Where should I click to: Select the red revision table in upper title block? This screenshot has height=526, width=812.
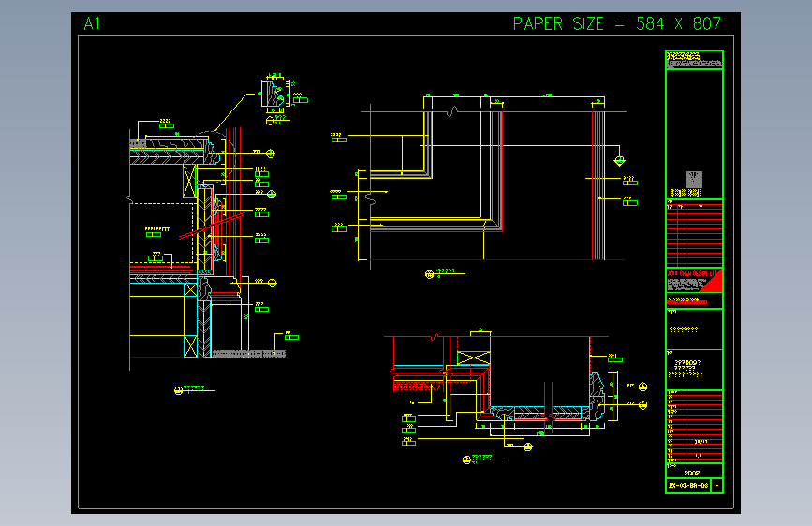pyautogui.click(x=694, y=233)
